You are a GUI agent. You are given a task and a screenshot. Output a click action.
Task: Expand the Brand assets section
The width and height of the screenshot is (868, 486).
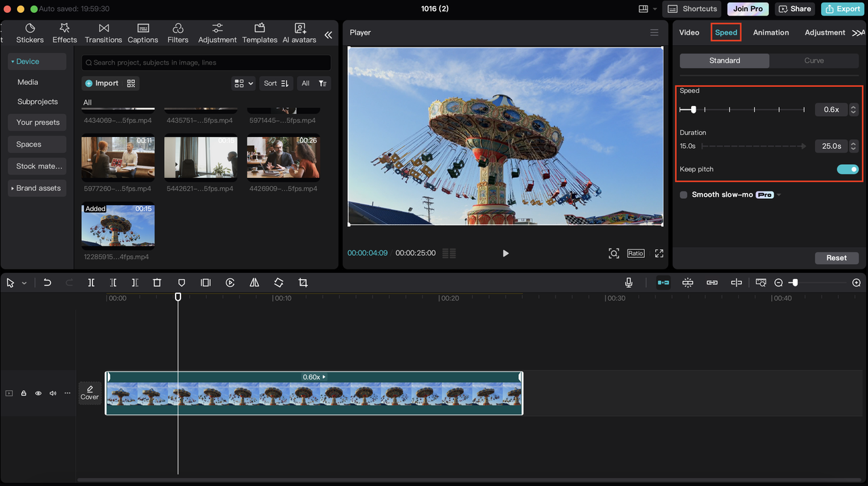(x=12, y=189)
